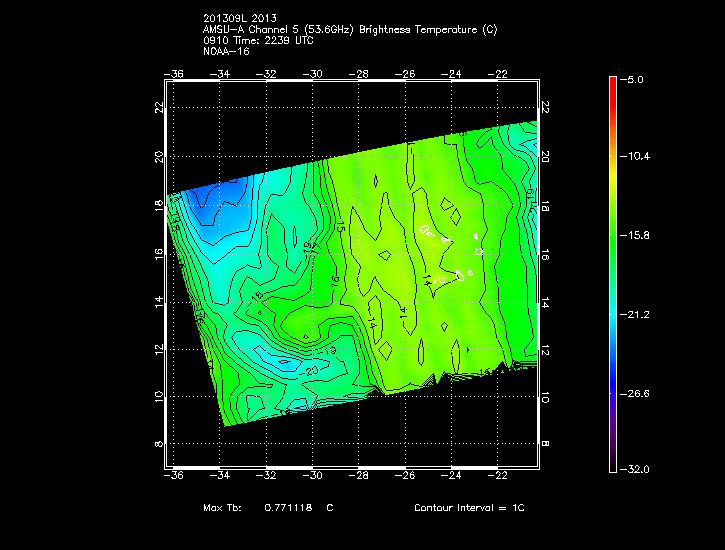Select the 16 tick label on left axis
725x550 pixels.
coord(158,253)
